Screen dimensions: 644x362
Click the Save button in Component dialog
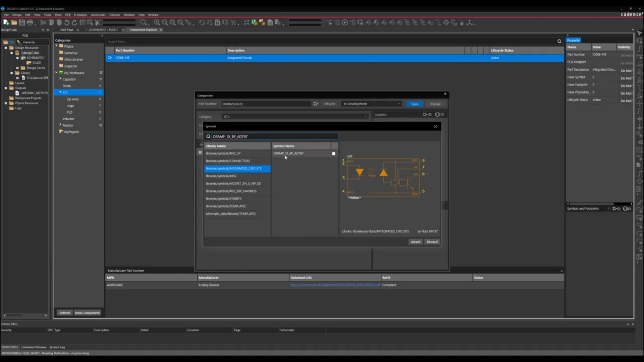pyautogui.click(x=415, y=104)
